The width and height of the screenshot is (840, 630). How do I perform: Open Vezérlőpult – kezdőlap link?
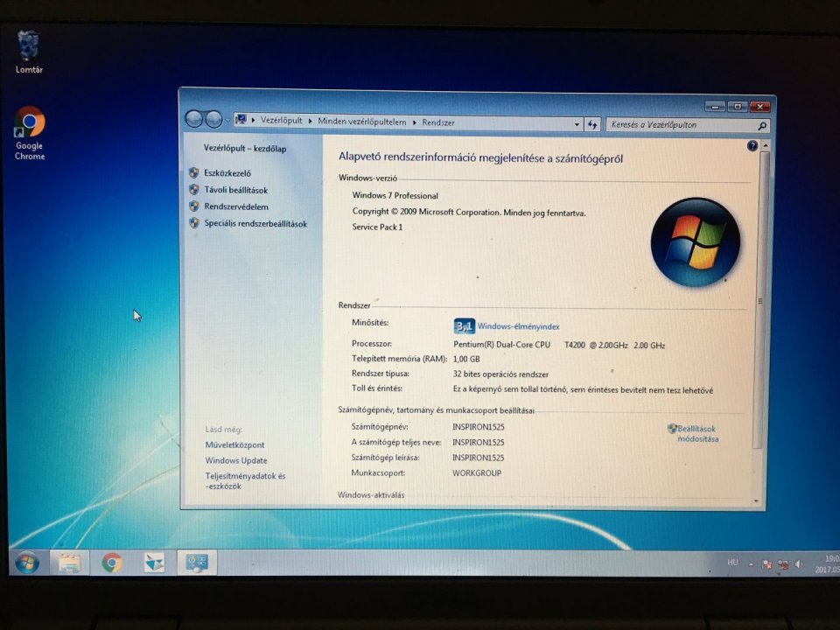coord(245,149)
